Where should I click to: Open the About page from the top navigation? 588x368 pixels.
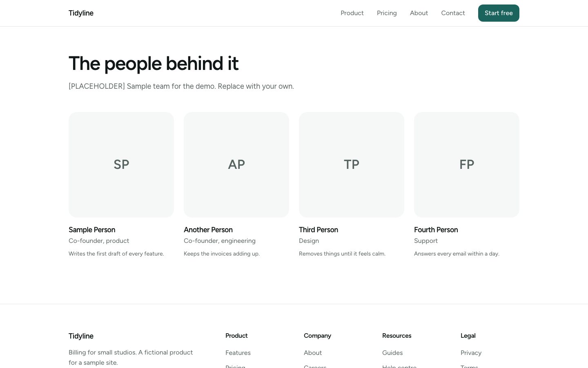419,13
